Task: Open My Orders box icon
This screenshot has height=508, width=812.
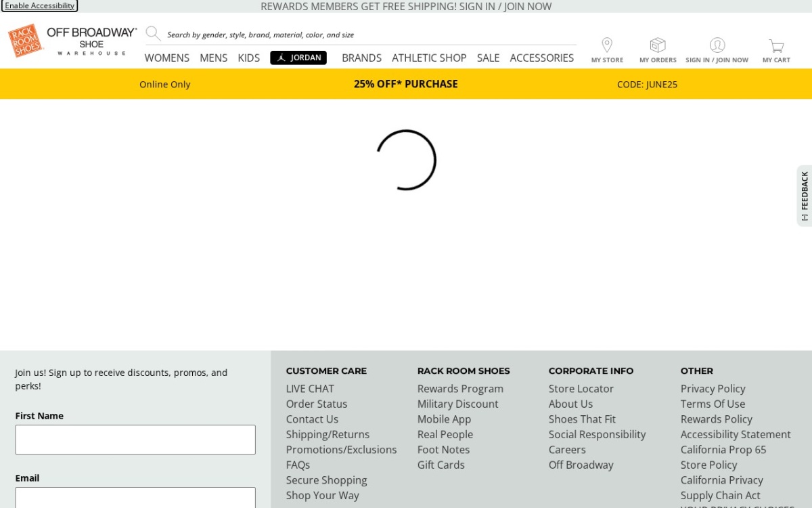Action: (x=658, y=45)
